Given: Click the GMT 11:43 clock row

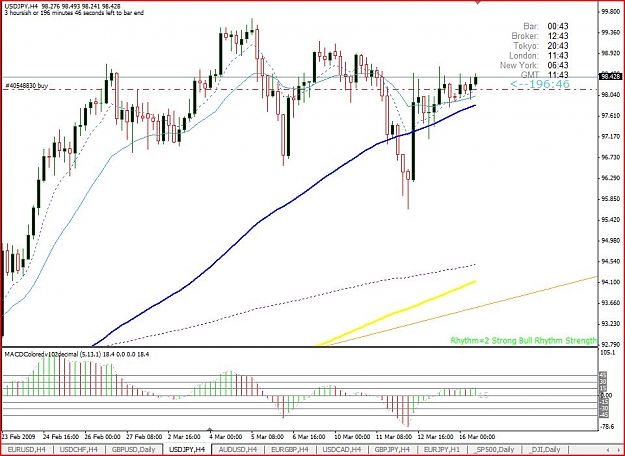Looking at the screenshot, I should click(x=544, y=75).
